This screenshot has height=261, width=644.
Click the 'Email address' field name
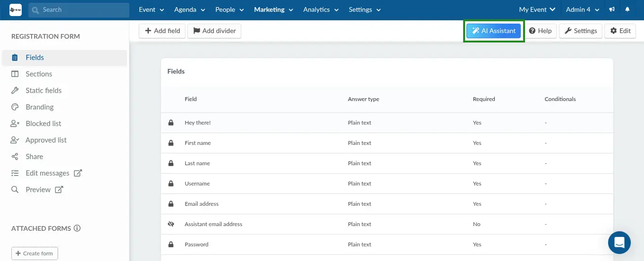(x=202, y=204)
